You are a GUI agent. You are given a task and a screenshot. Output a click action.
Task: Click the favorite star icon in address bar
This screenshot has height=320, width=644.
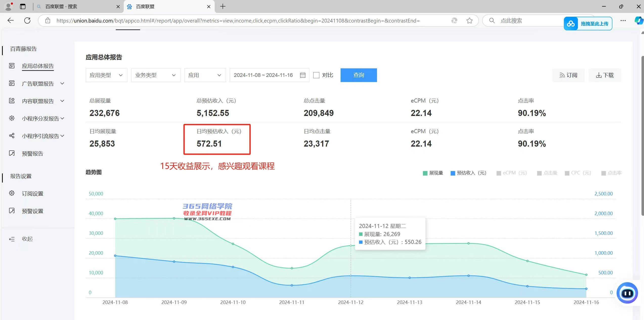[x=470, y=21]
